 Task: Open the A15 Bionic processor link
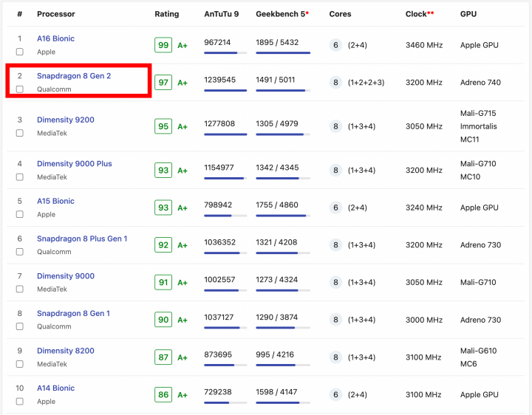click(55, 201)
